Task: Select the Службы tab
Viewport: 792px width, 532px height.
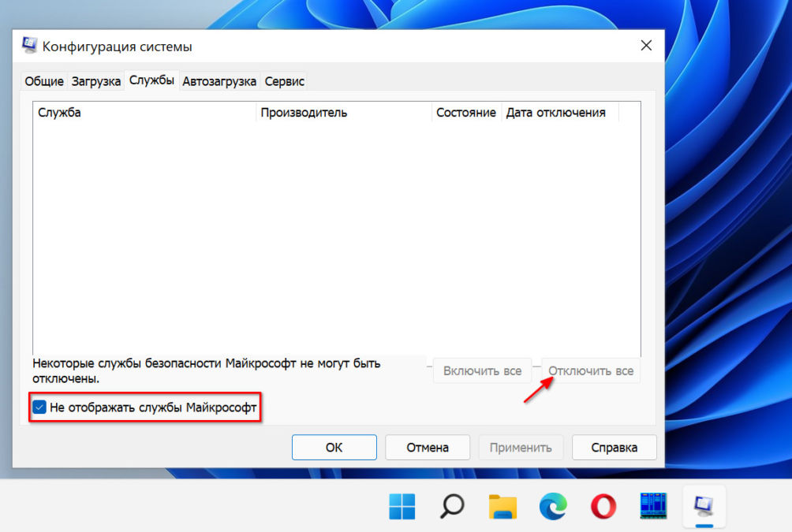Action: pos(151,80)
